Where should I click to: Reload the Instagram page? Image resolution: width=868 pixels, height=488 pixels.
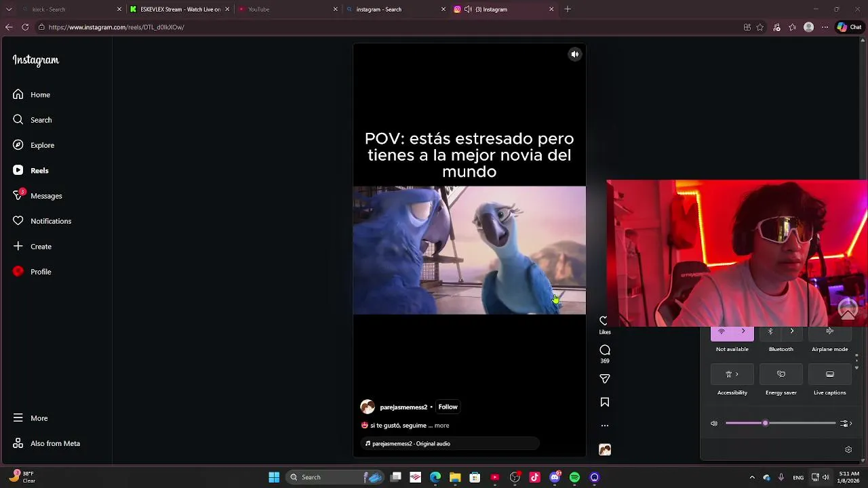click(25, 27)
